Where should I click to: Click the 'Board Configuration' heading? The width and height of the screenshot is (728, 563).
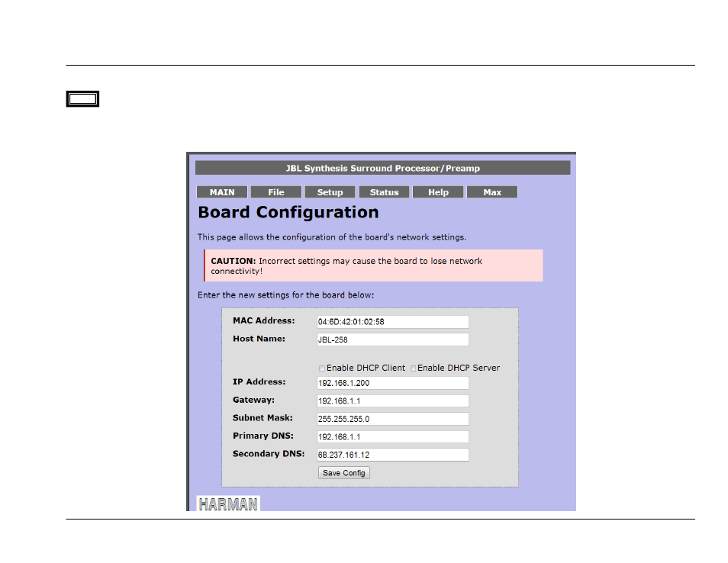click(x=288, y=212)
